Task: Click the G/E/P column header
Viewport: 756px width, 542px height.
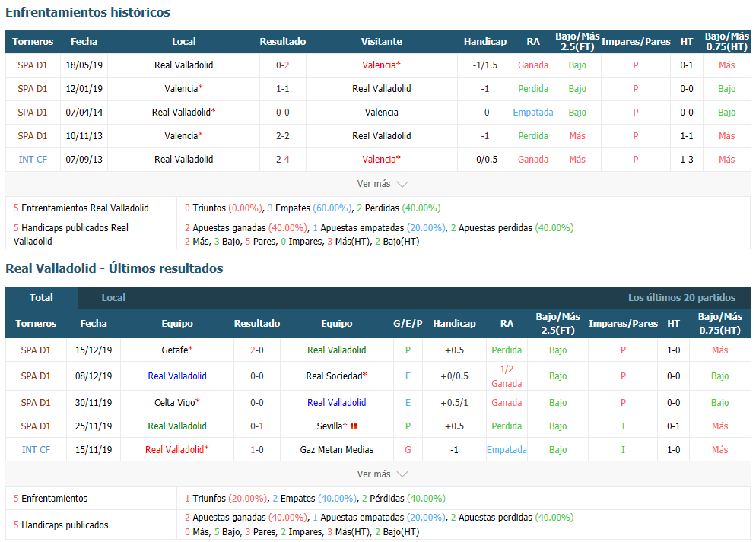Action: tap(408, 324)
